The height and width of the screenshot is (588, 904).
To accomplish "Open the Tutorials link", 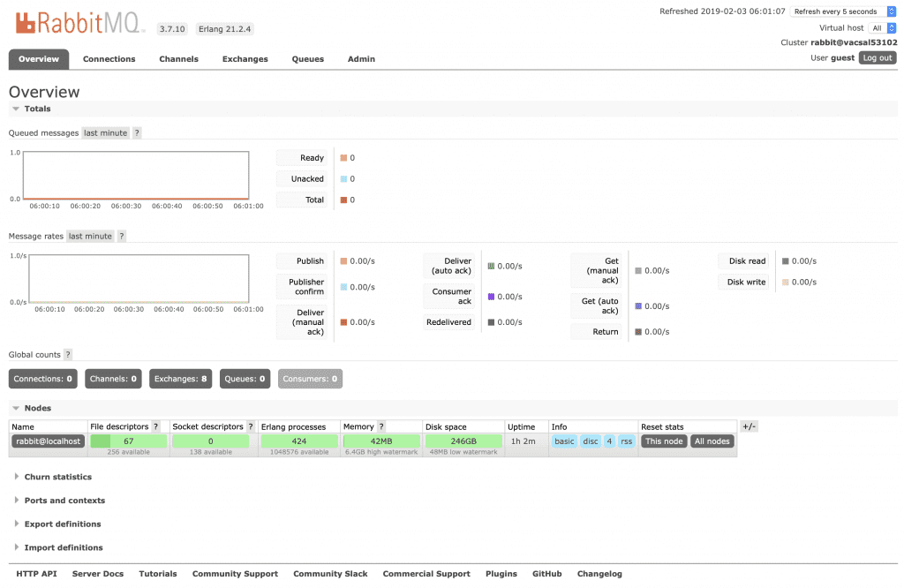I will point(158,574).
